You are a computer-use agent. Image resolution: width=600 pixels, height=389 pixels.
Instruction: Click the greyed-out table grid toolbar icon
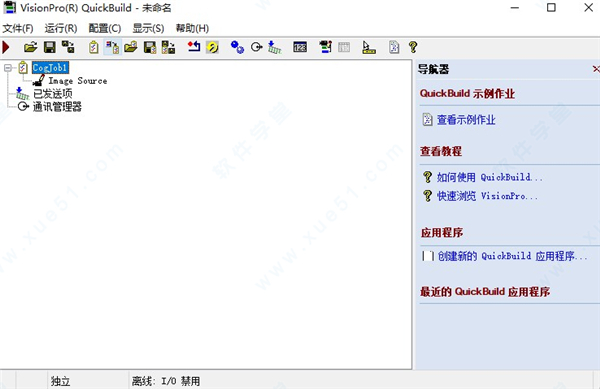click(344, 47)
